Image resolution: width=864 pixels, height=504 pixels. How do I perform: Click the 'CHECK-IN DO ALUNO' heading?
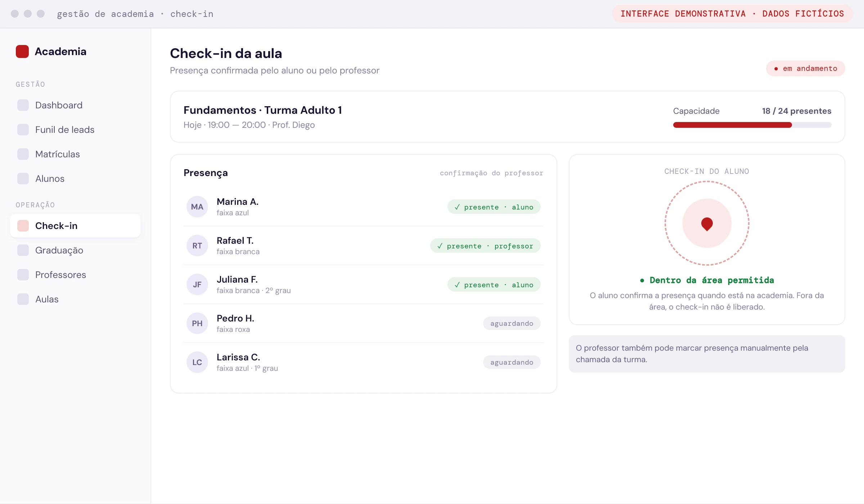pos(707,171)
